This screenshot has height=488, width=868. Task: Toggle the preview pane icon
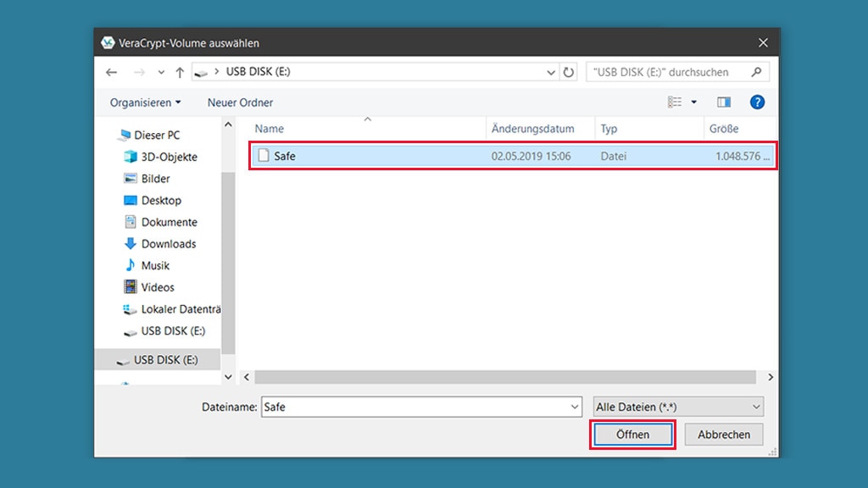[x=723, y=103]
